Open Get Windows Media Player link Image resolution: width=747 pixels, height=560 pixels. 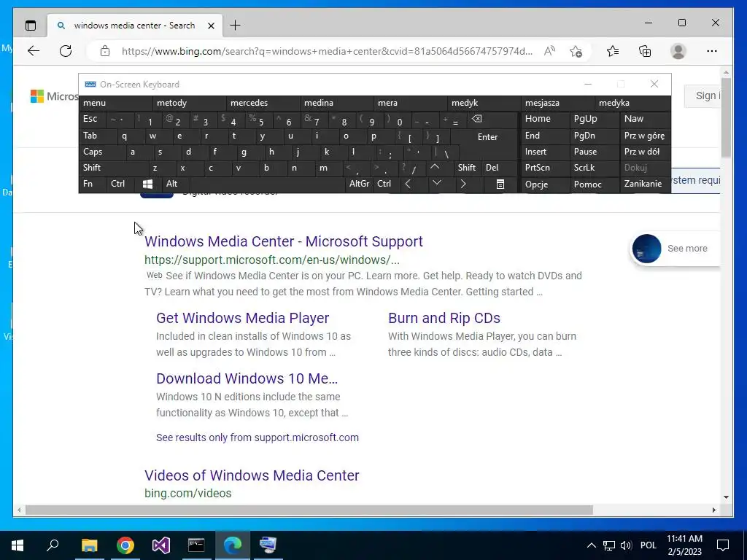click(242, 318)
